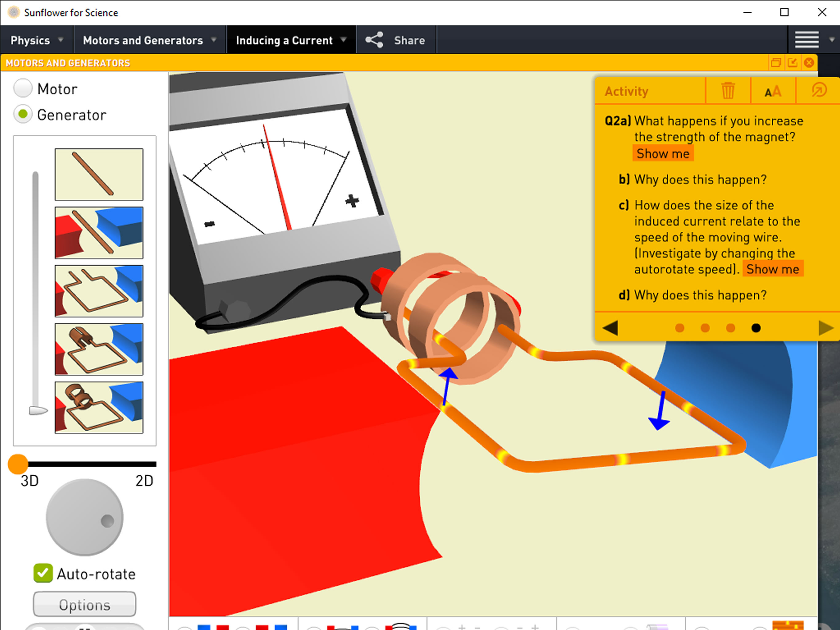Click the orange 3D/2D slider handle
This screenshot has width=840, height=630.
tap(18, 464)
